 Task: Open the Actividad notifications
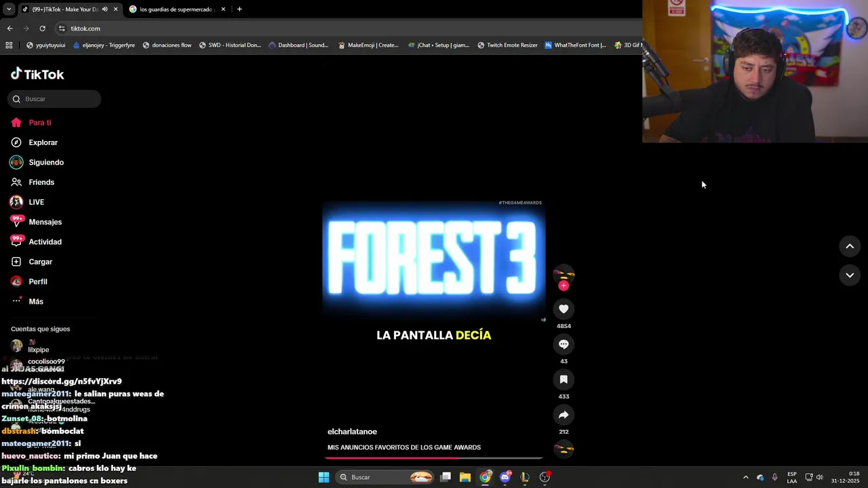point(36,242)
